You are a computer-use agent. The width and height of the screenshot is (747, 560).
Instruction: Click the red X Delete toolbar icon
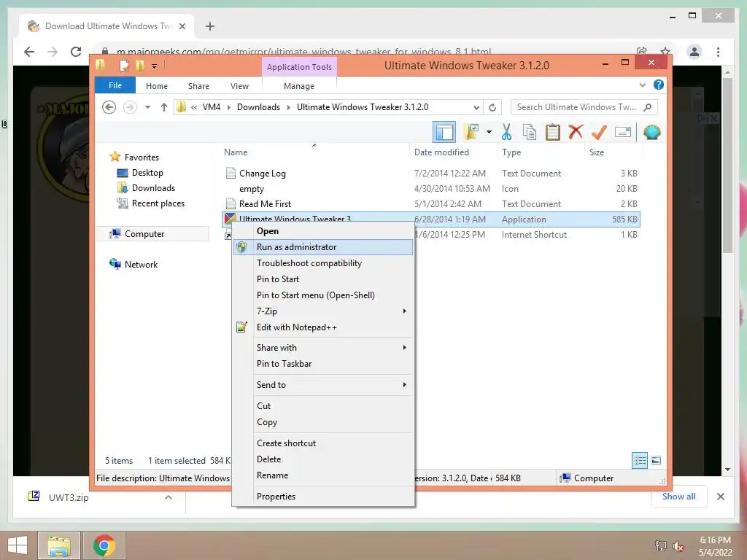tap(576, 131)
